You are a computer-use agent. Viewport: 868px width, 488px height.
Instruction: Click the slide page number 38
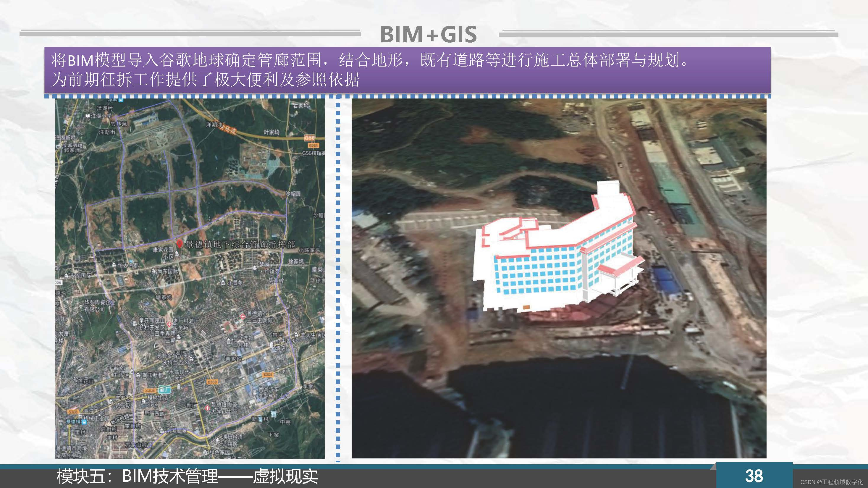[x=754, y=476]
